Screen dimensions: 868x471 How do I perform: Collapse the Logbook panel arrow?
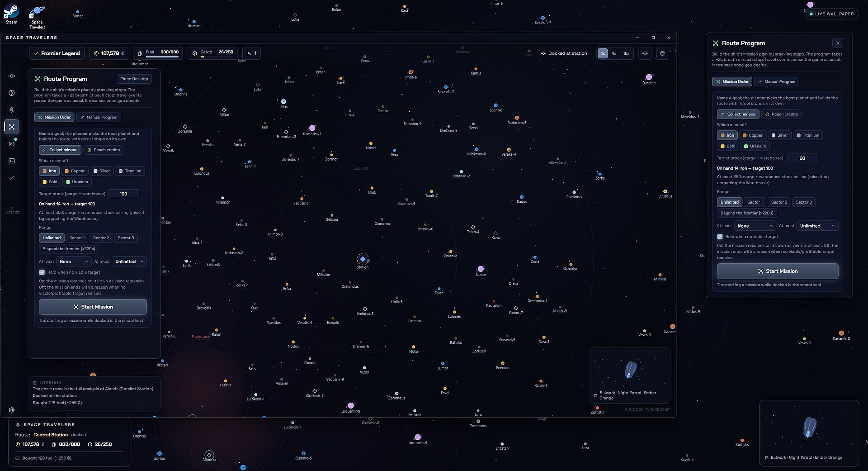point(154,383)
